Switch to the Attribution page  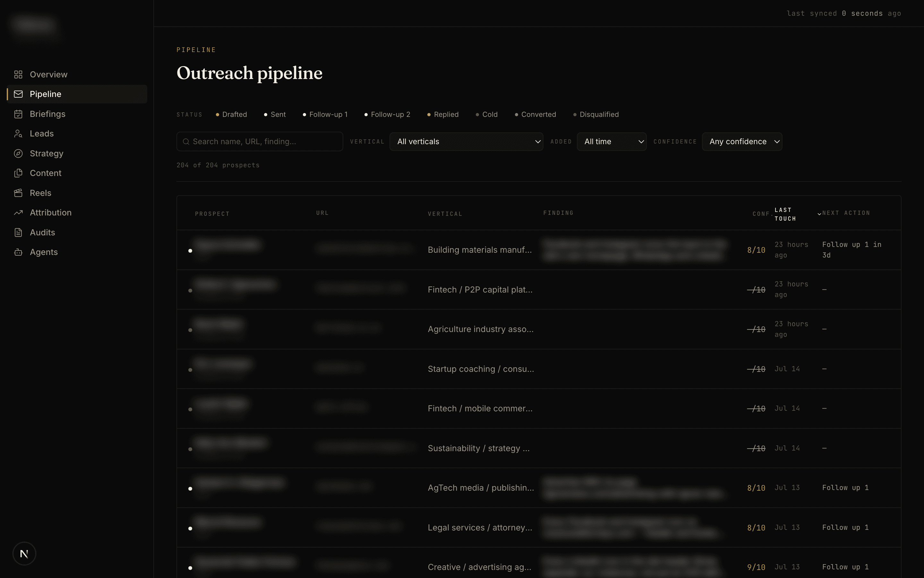click(x=77, y=213)
